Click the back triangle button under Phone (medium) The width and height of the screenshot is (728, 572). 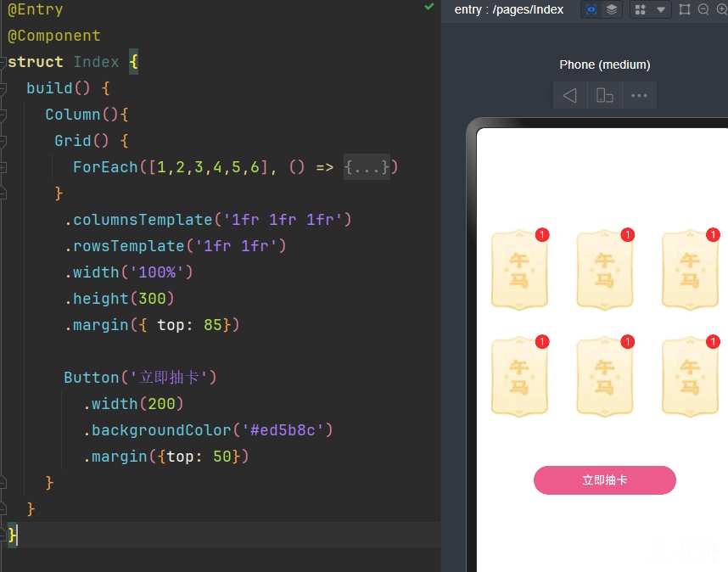(570, 95)
